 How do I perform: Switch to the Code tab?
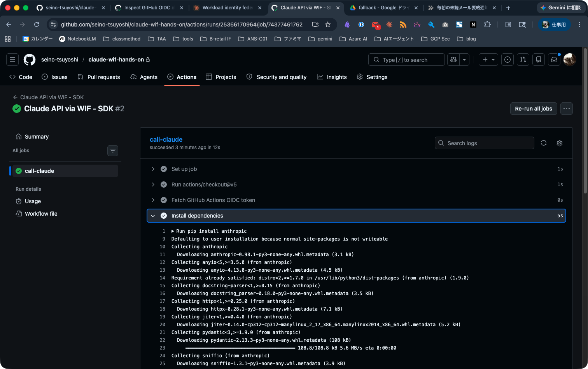[21, 77]
